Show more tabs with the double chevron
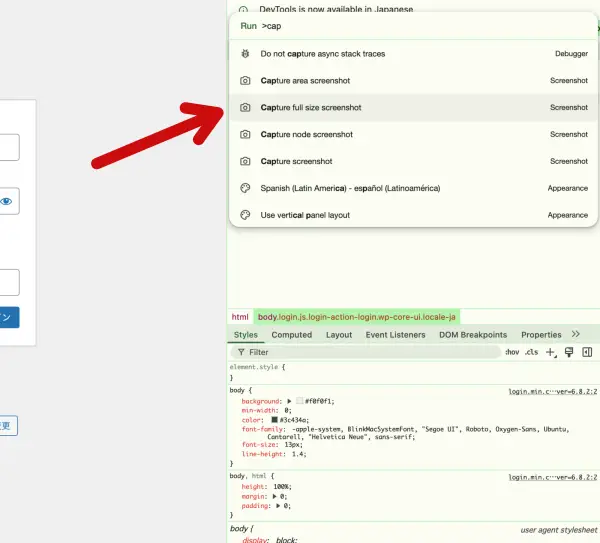Viewport: 600px width, 543px height. click(x=576, y=334)
